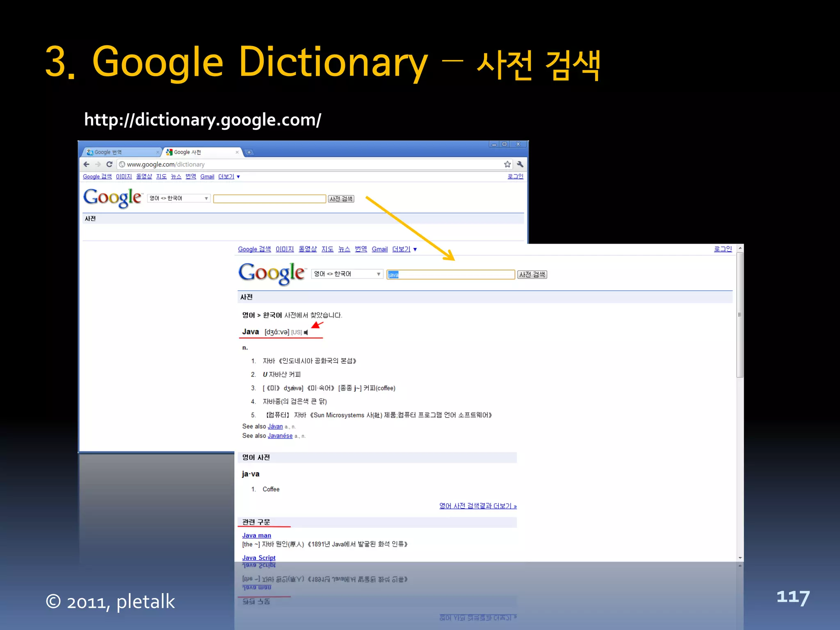Click 사전 검색 button in front window
840x630 pixels.
click(532, 274)
